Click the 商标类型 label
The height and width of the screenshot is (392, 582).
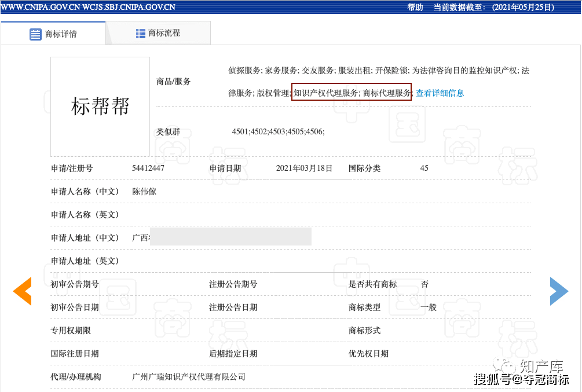[364, 307]
